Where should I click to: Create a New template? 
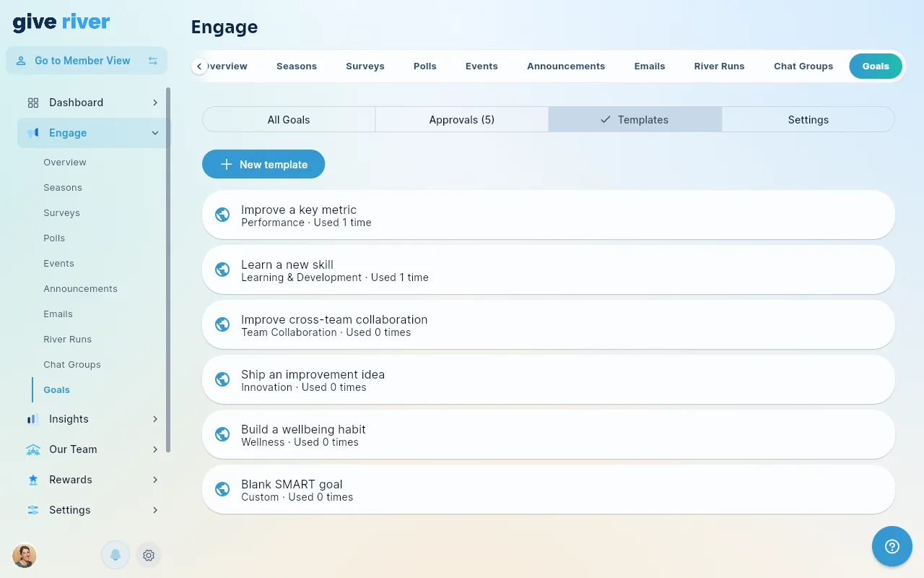click(x=263, y=164)
